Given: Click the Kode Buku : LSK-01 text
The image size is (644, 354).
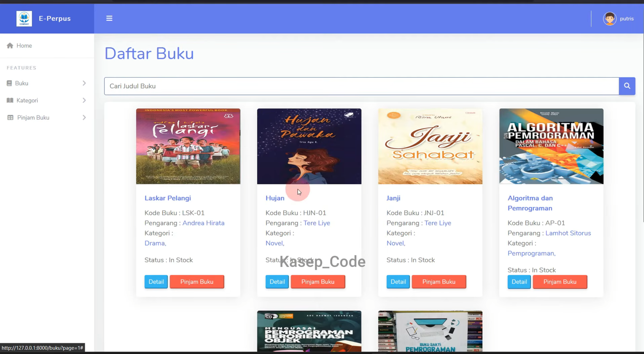Looking at the screenshot, I should [174, 213].
